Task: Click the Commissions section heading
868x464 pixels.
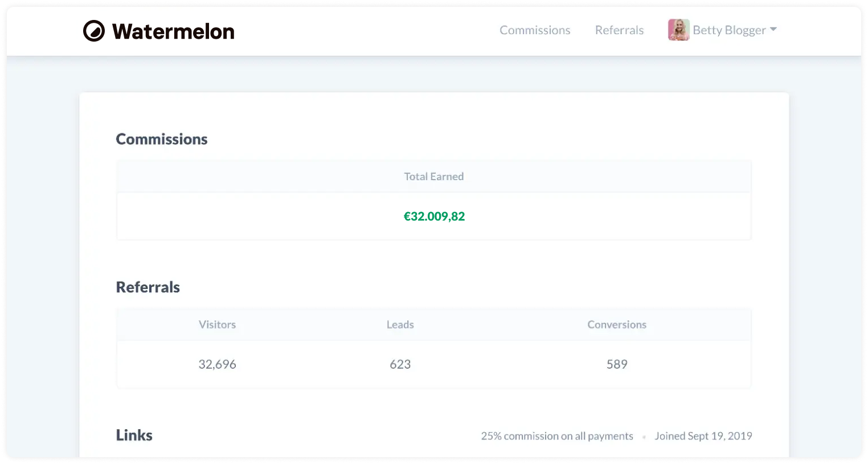Action: coord(161,139)
